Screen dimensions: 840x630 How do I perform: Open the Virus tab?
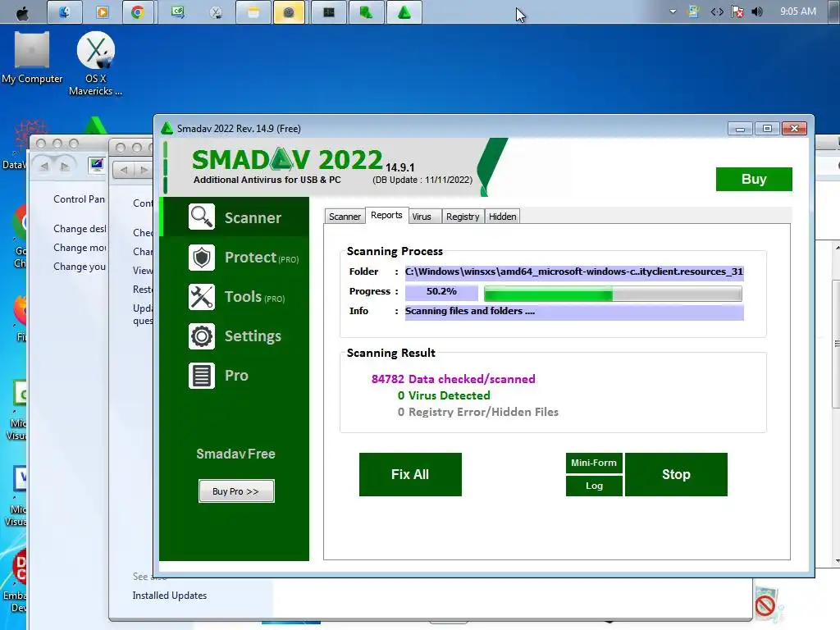(422, 217)
